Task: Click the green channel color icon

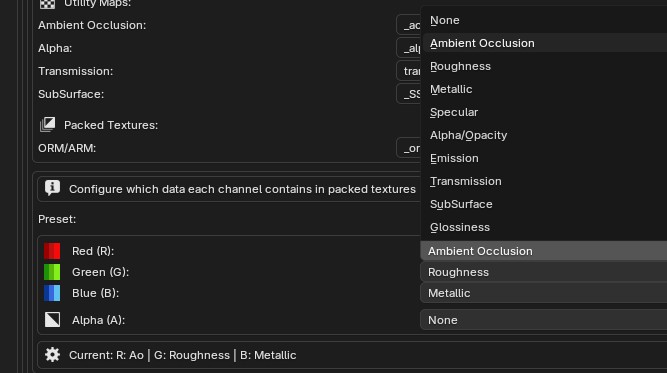Action: pyautogui.click(x=52, y=272)
